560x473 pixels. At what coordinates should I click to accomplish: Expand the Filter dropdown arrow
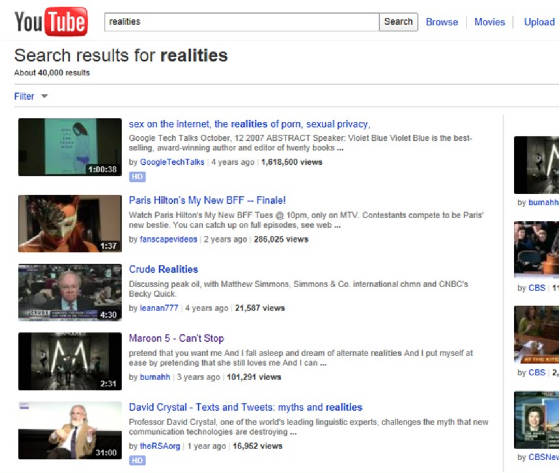[44, 96]
